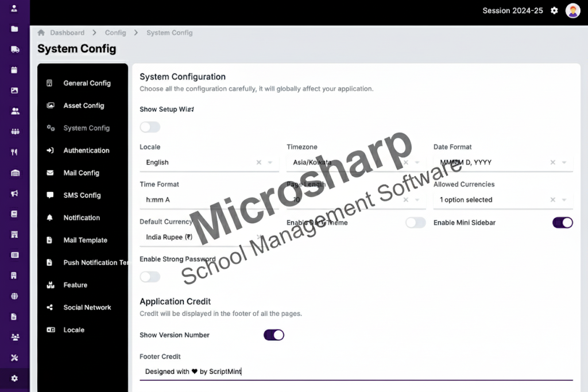Open the calendar icon in mini sidebar

(x=14, y=70)
